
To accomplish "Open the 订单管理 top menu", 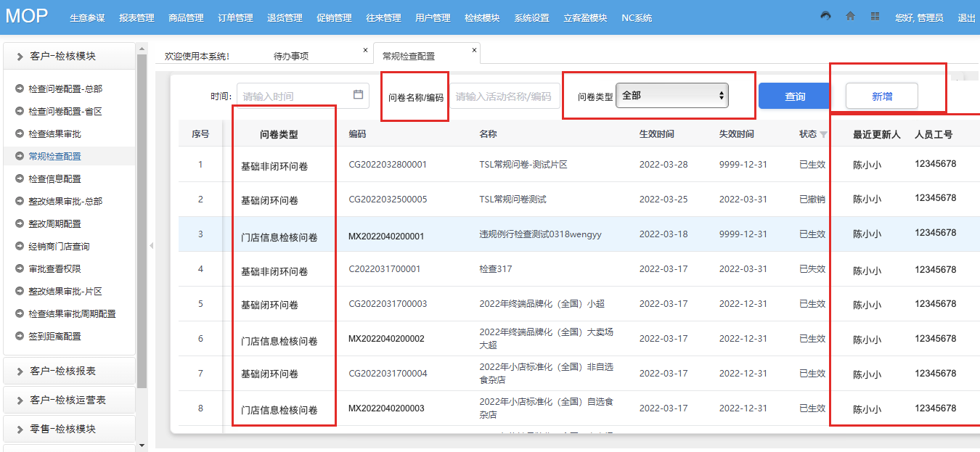I will [235, 17].
